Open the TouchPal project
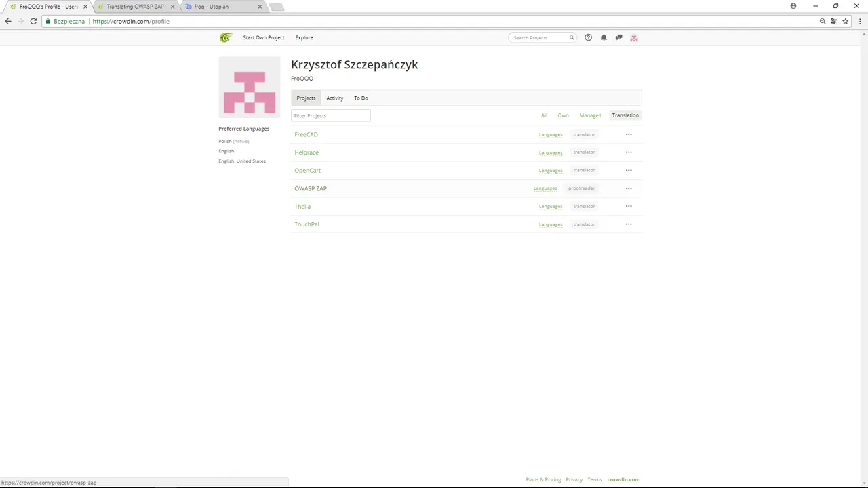Viewport: 868px width, 488px height. pyautogui.click(x=307, y=224)
